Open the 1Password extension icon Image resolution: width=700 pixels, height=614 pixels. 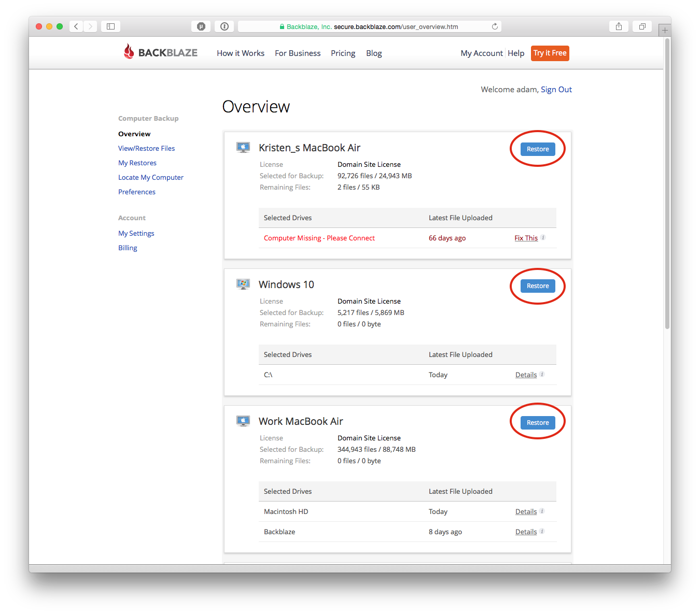pyautogui.click(x=225, y=26)
